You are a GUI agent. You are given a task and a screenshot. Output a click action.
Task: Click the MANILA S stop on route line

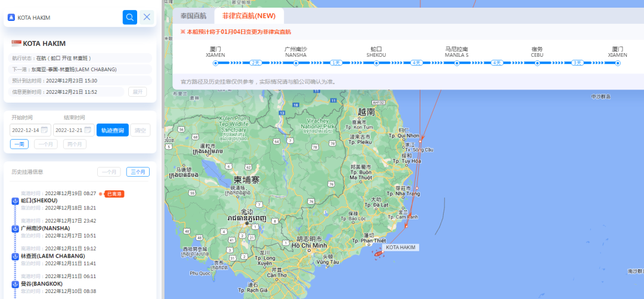(457, 63)
